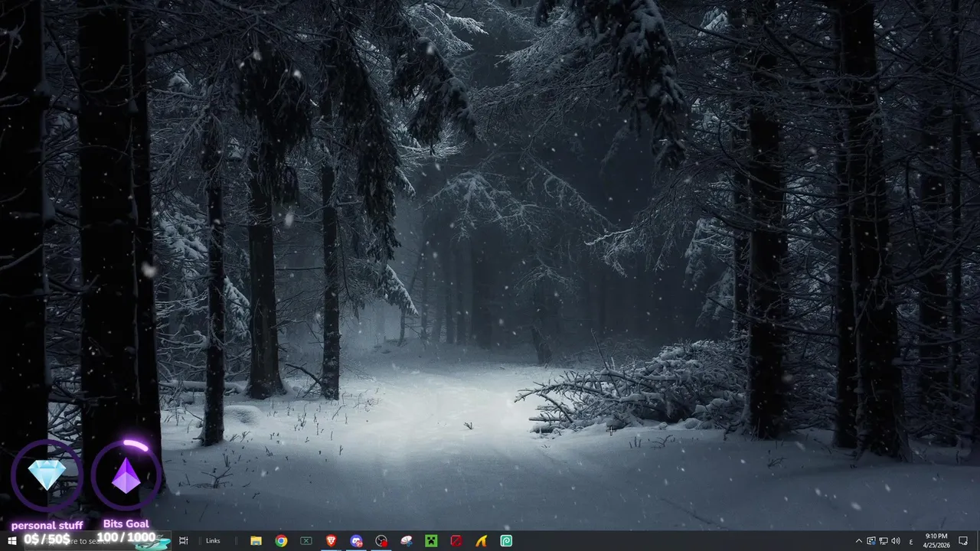The image size is (980, 551).
Task: Open the volume control in the tray
Action: coord(896,541)
